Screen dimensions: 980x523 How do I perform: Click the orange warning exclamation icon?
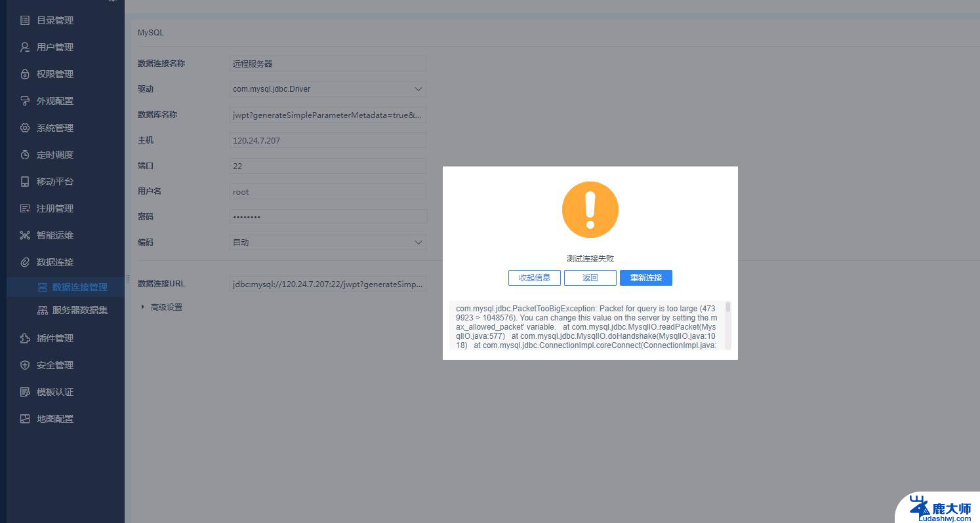coord(590,210)
